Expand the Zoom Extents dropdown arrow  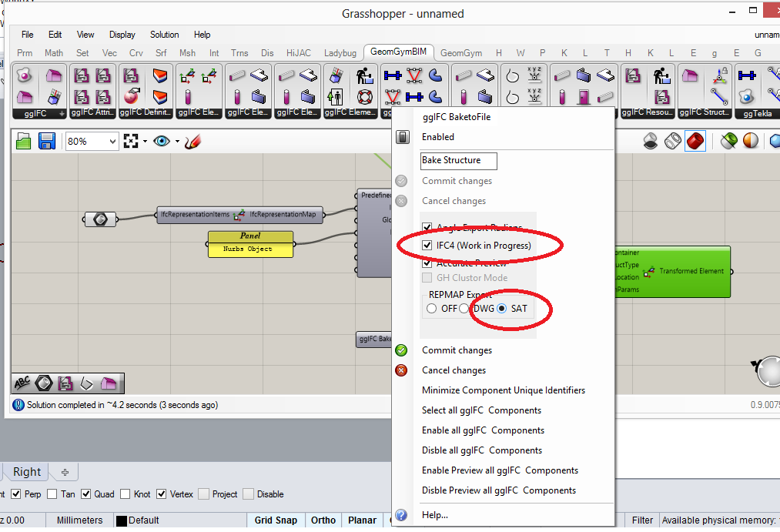pos(145,142)
